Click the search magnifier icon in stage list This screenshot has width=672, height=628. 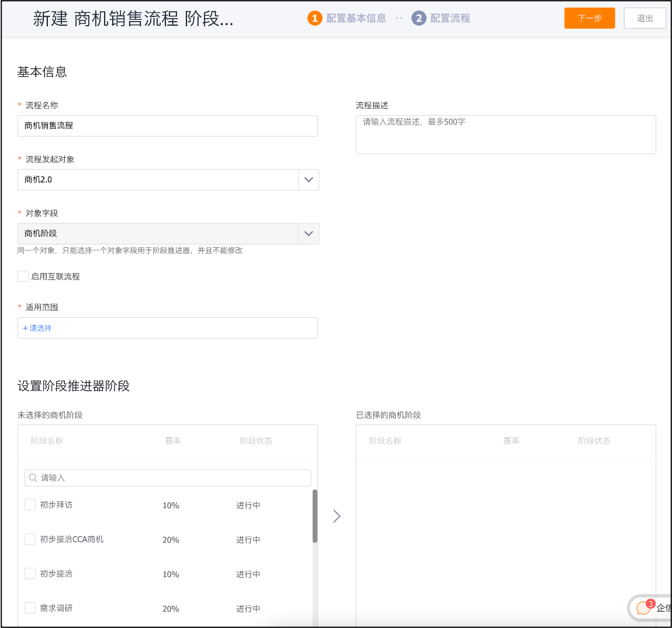[33, 478]
